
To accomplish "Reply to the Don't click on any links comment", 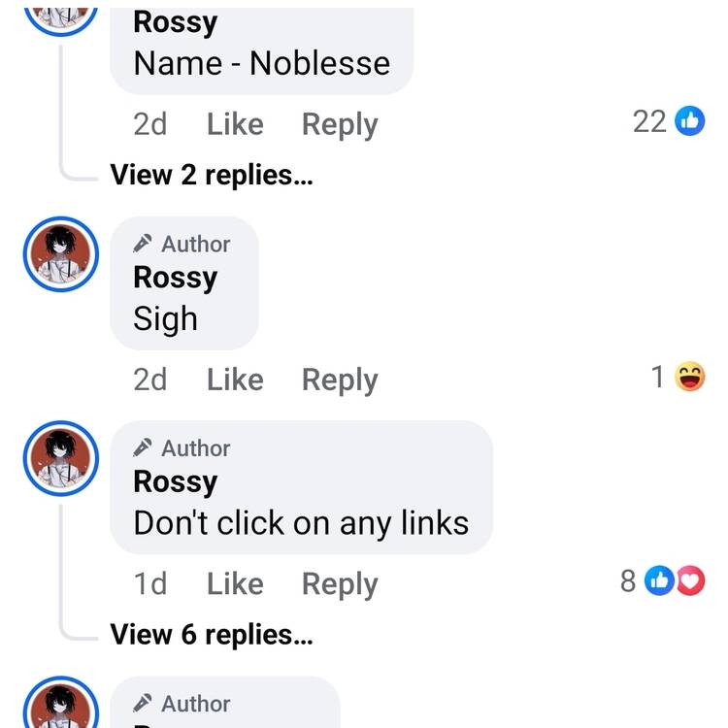I will coord(340,585).
